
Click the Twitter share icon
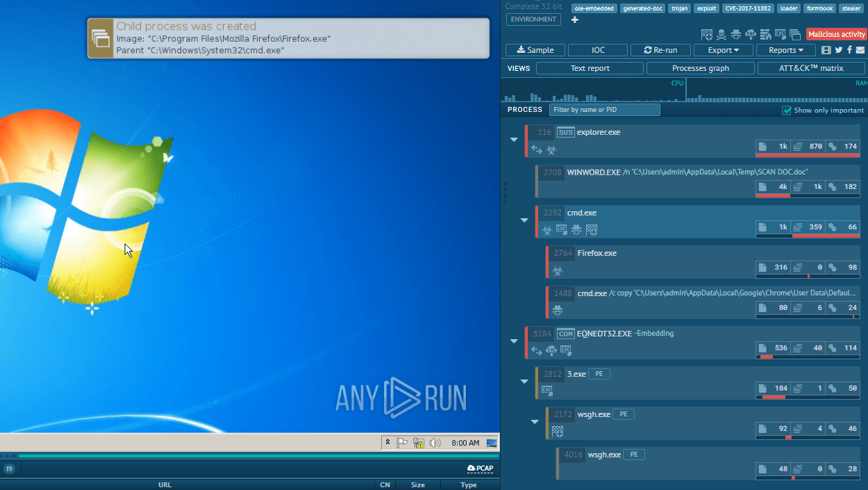[838, 50]
